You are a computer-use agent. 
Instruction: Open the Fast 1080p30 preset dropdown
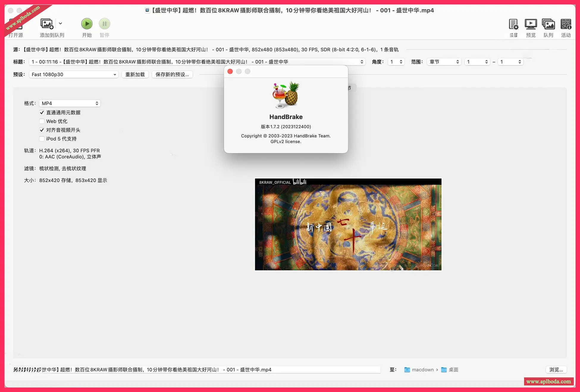pyautogui.click(x=73, y=74)
